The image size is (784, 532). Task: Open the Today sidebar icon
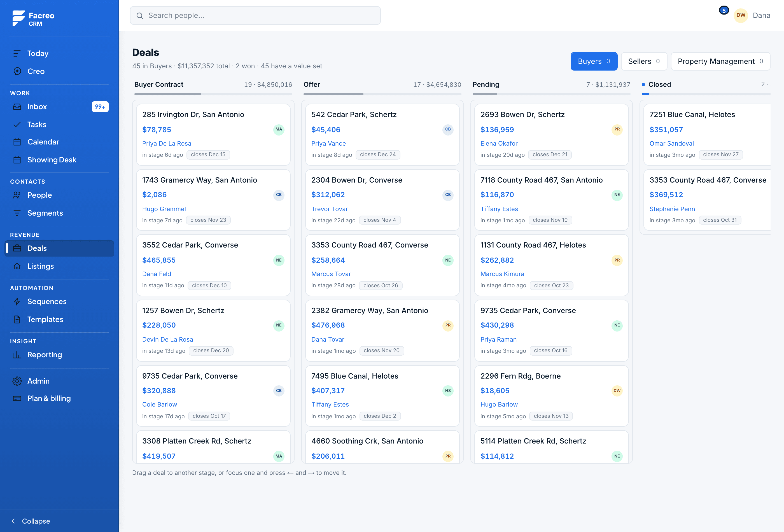point(17,53)
